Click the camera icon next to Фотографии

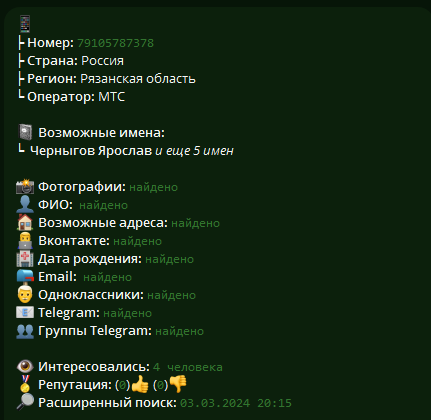pos(25,187)
